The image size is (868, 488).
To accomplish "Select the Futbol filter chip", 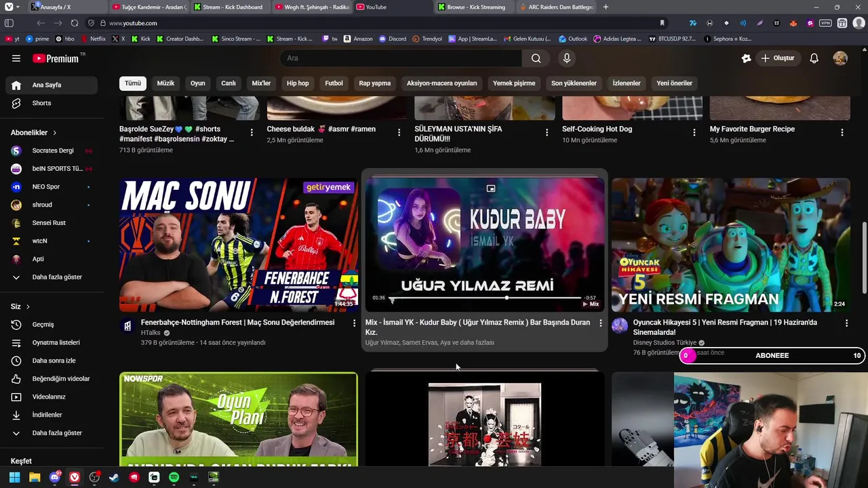I will click(334, 83).
